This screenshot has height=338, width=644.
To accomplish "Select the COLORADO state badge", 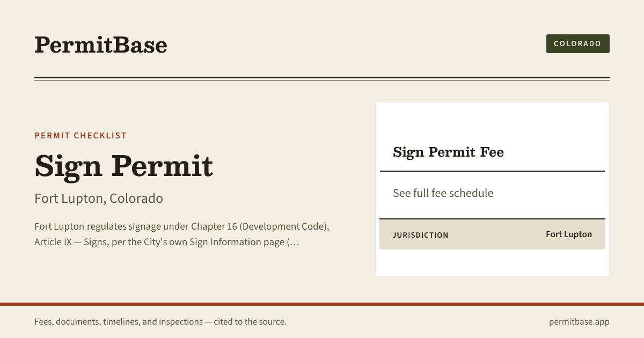I will 577,43.
